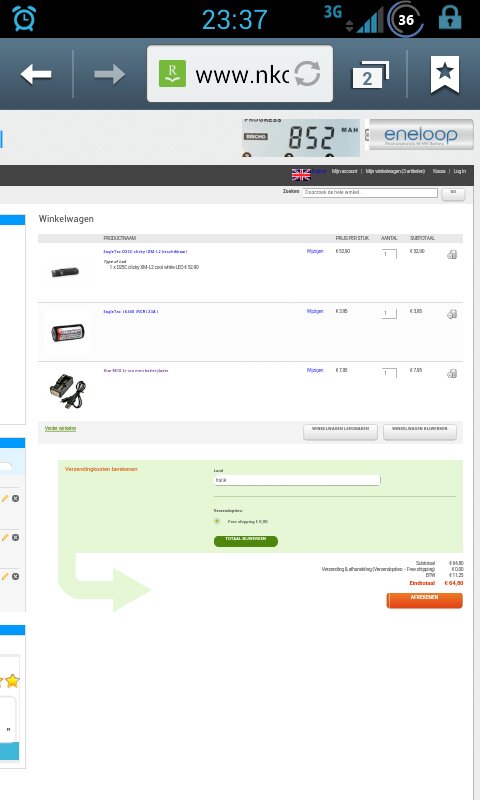The width and height of the screenshot is (480, 800).
Task: Reload the page with the refresh icon
Action: pos(308,74)
